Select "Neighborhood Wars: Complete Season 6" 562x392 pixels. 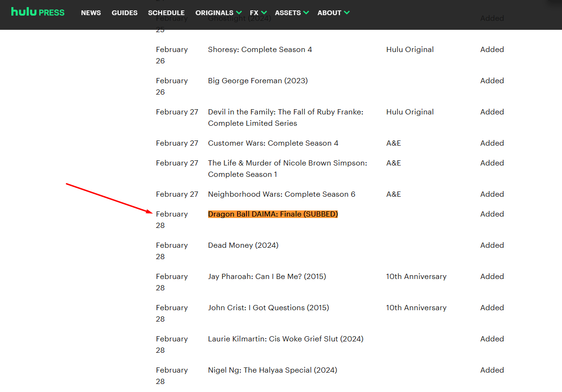[282, 194]
